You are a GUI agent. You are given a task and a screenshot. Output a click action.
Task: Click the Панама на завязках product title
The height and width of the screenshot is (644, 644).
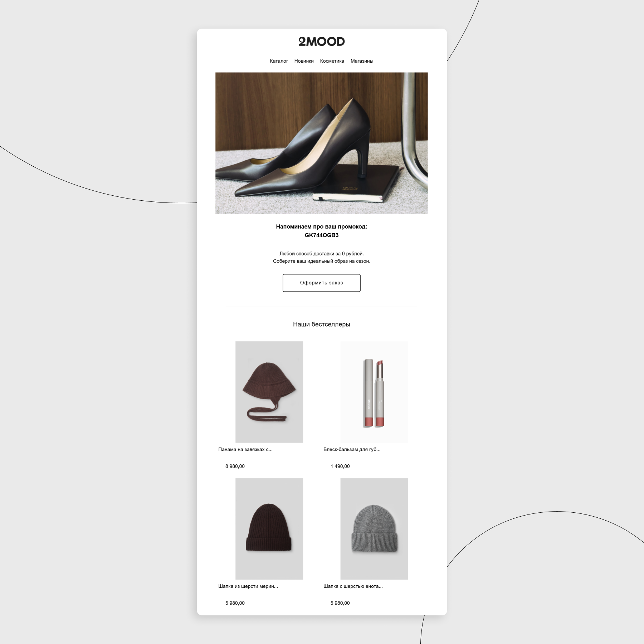pos(245,449)
